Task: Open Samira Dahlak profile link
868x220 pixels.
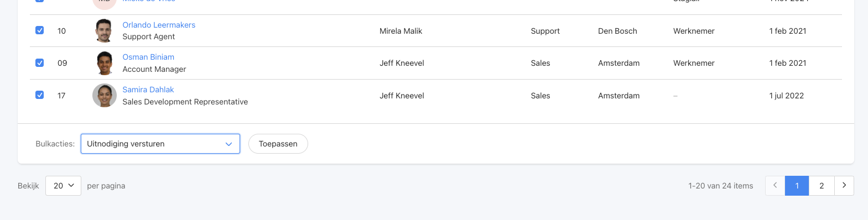Action: click(148, 90)
